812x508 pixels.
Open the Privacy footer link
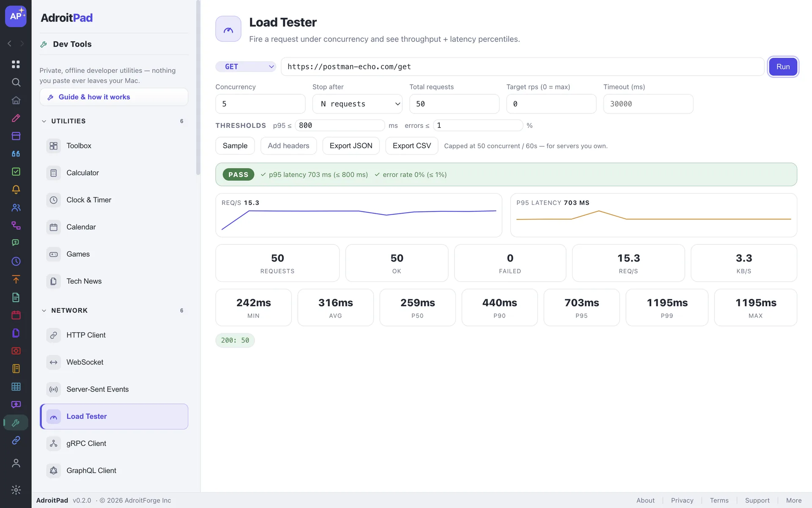(682, 500)
